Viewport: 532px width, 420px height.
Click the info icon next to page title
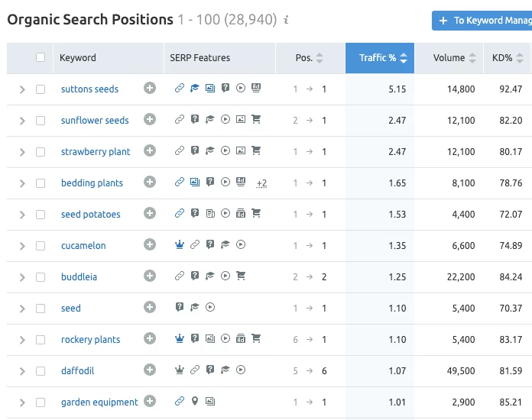pos(286,20)
